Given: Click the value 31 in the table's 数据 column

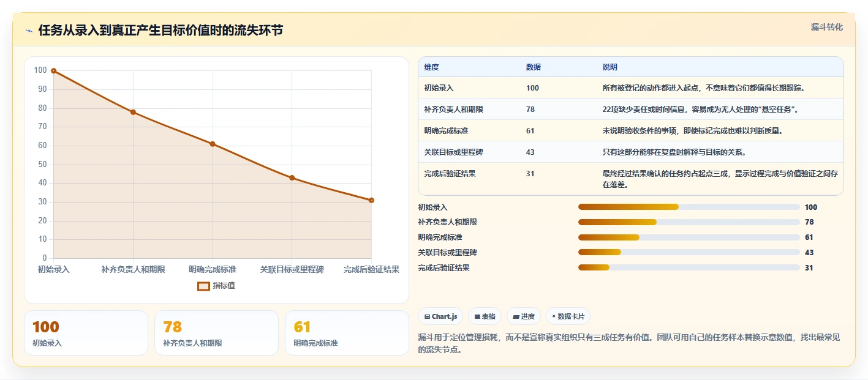Looking at the screenshot, I should [530, 173].
